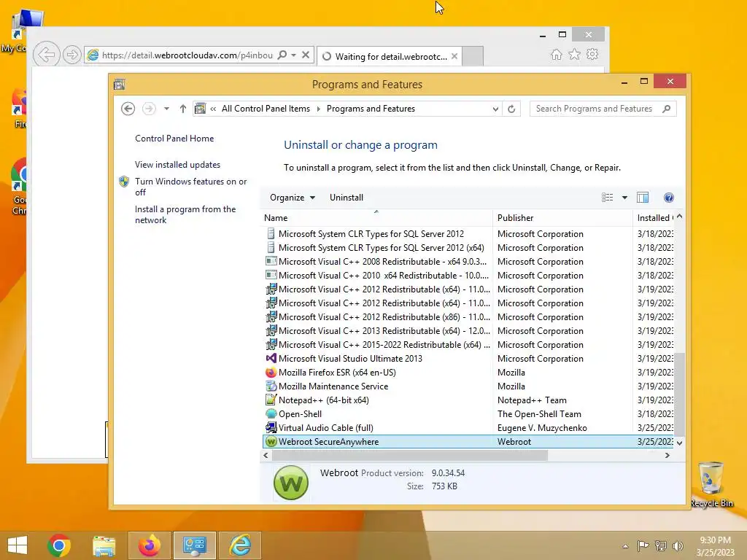Click the Control Panel icon in address bar
The height and width of the screenshot is (560, 747).
[x=201, y=109]
